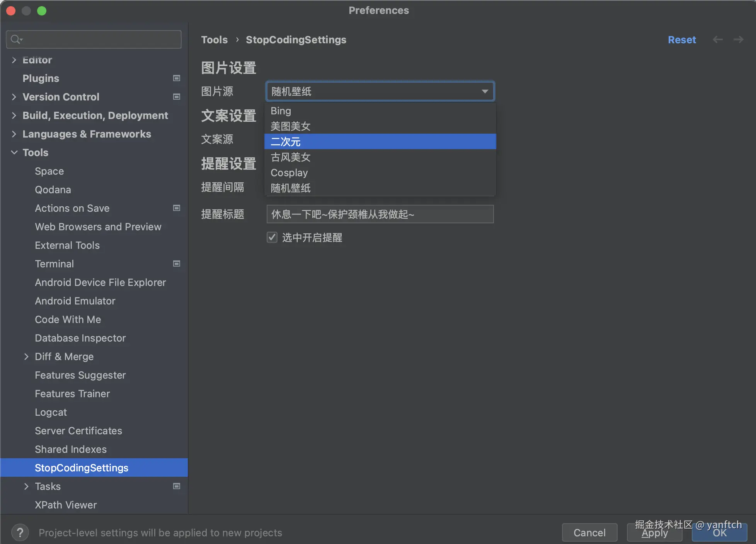This screenshot has width=756, height=544.
Task: Click the help question mark icon
Action: pyautogui.click(x=20, y=532)
